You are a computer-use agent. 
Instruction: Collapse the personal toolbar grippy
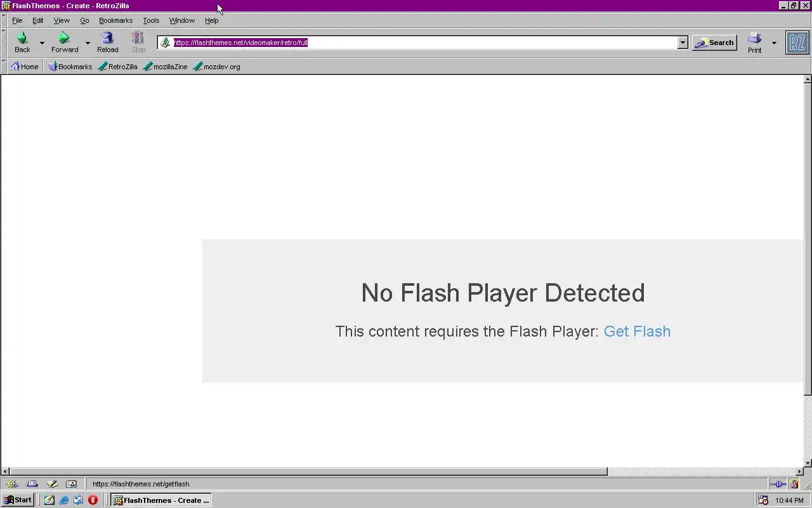coord(4,66)
